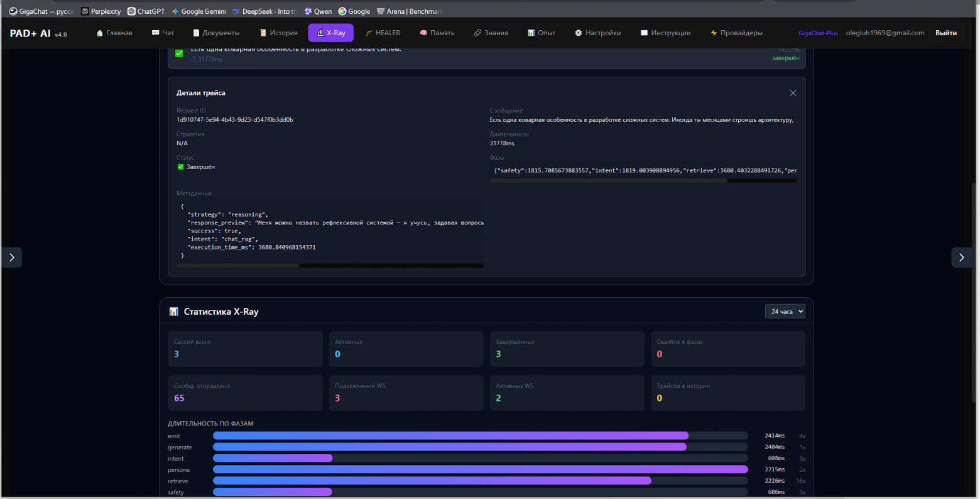Open the Память nav item
Image resolution: width=980 pixels, height=499 pixels.
(x=437, y=33)
